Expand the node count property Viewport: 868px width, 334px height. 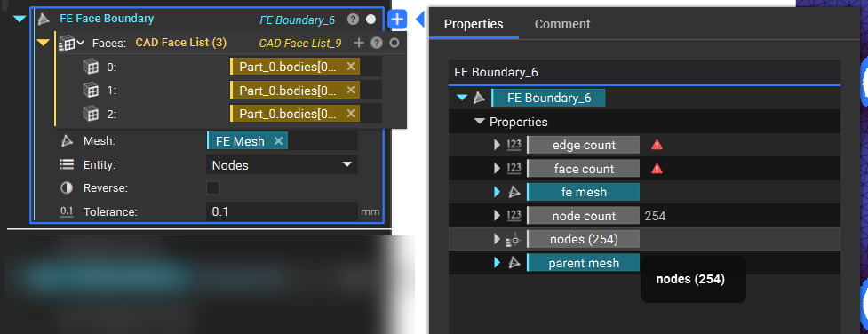(x=497, y=216)
